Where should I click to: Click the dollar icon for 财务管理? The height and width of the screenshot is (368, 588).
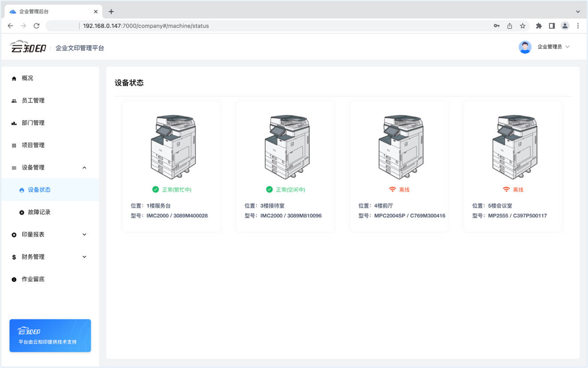(x=14, y=257)
